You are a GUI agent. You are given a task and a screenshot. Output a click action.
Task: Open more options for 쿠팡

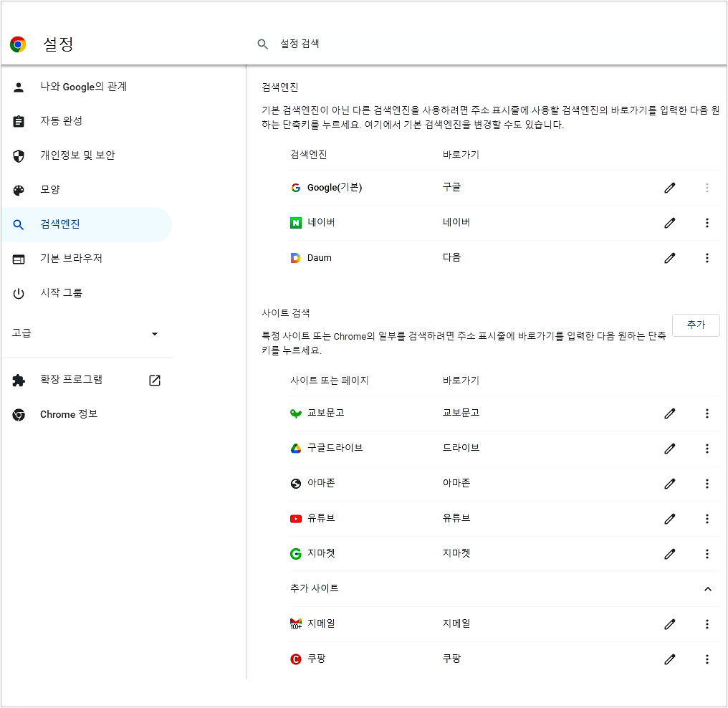coord(707,659)
